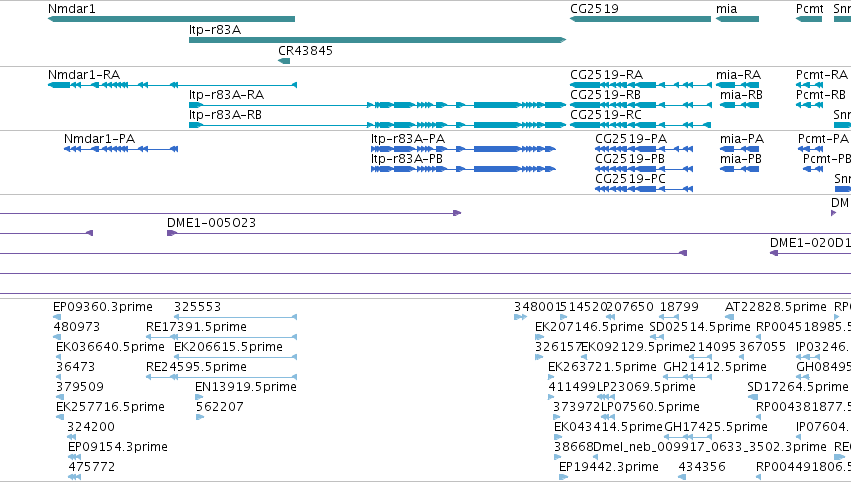851x482 pixels.
Task: Click the CG2519 gene label
Action: [x=594, y=9]
